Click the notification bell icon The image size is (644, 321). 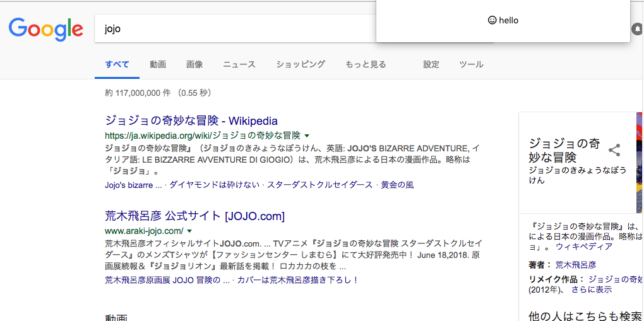click(x=638, y=29)
